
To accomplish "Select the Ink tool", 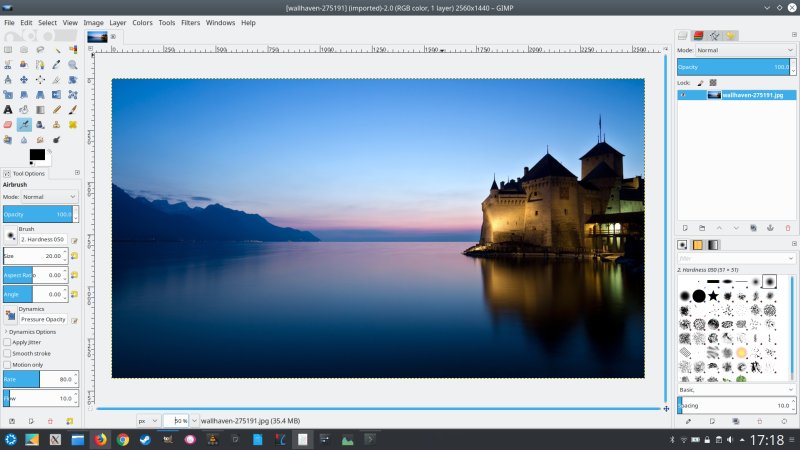I will (x=40, y=124).
